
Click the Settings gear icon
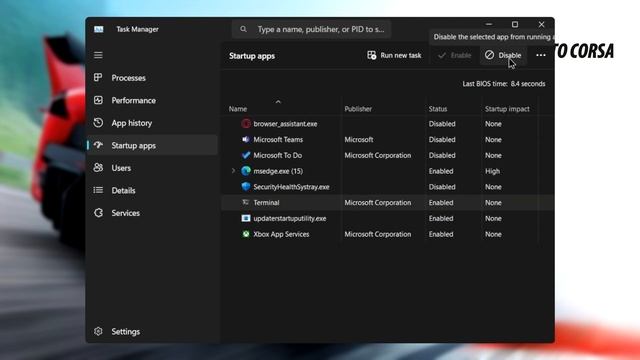coord(98,331)
